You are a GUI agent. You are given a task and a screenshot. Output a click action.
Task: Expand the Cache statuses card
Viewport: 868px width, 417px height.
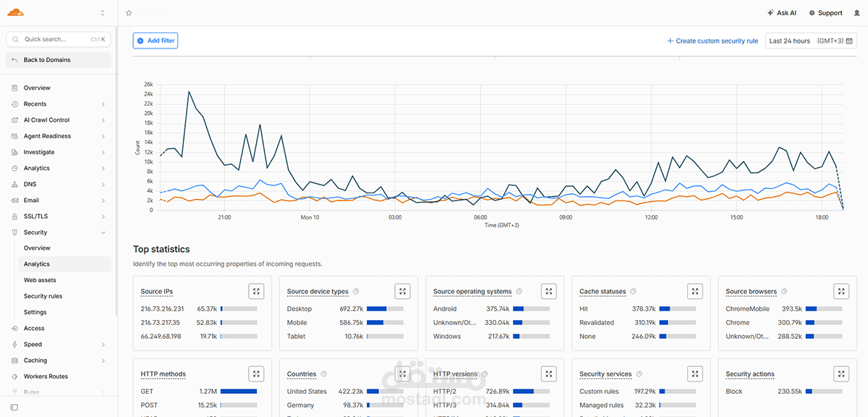pyautogui.click(x=695, y=291)
